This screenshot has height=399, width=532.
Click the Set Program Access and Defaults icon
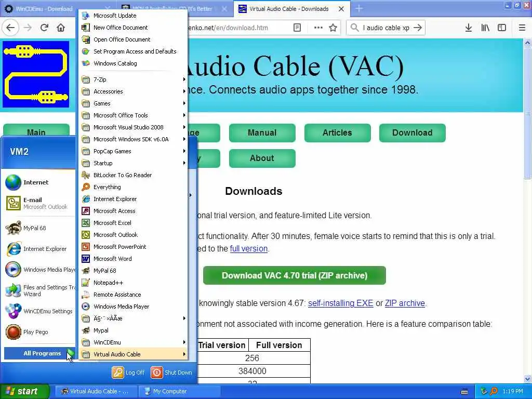pyautogui.click(x=86, y=51)
